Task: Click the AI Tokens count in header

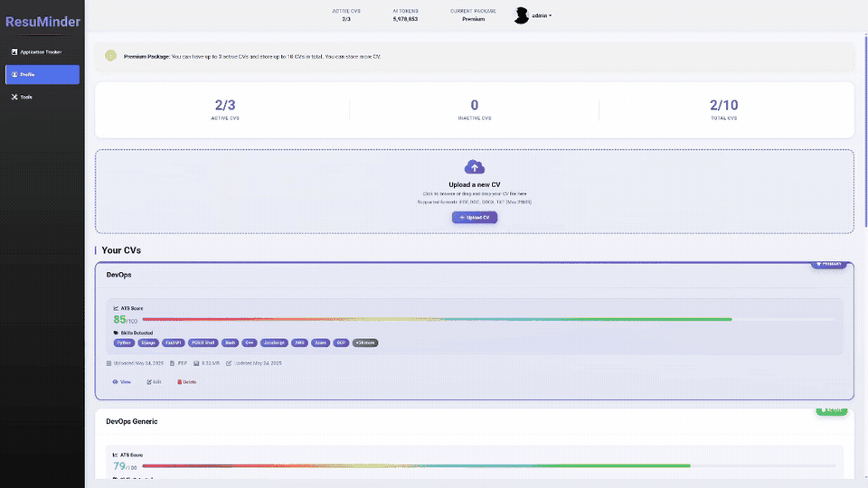Action: click(405, 19)
